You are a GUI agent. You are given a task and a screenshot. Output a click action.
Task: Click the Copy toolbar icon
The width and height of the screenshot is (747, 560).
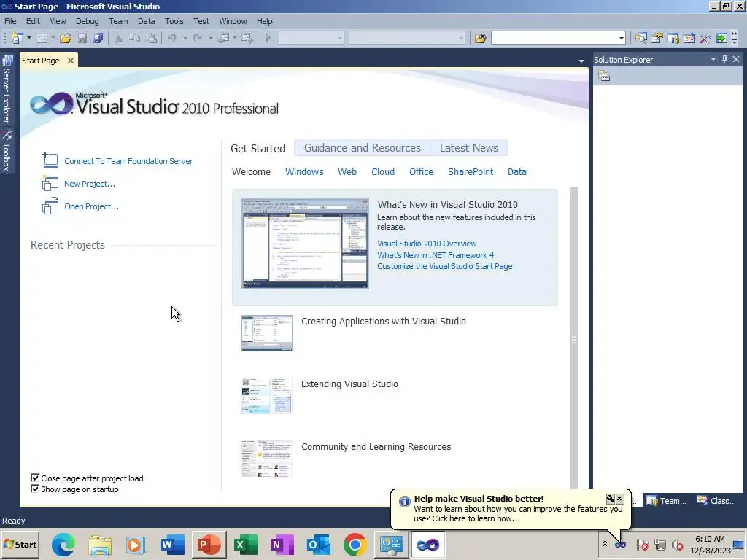click(135, 38)
